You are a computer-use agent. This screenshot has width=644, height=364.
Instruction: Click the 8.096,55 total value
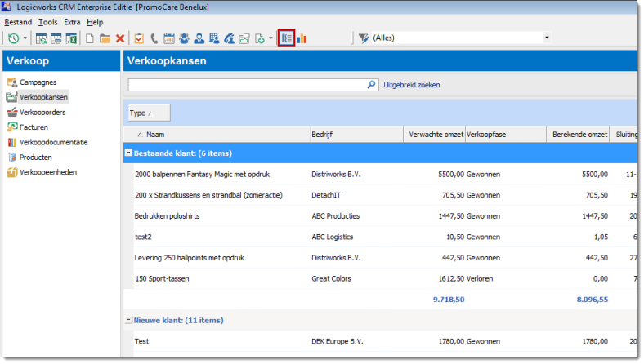(593, 300)
